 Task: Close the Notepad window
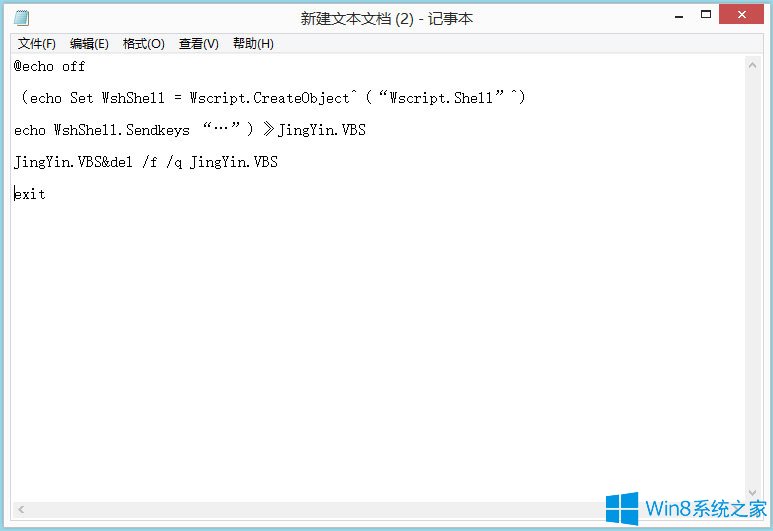741,14
